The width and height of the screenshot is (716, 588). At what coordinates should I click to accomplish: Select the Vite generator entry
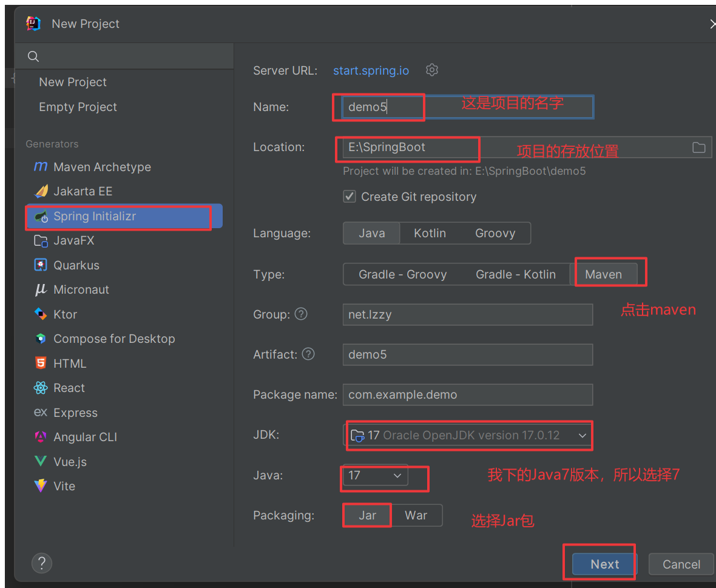tap(124, 486)
